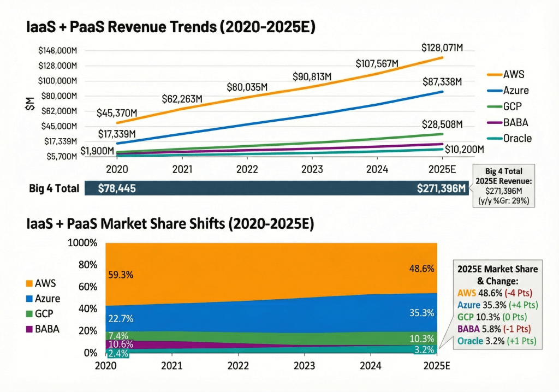
Task: Click the $87,338M Azure data label
Action: point(442,82)
